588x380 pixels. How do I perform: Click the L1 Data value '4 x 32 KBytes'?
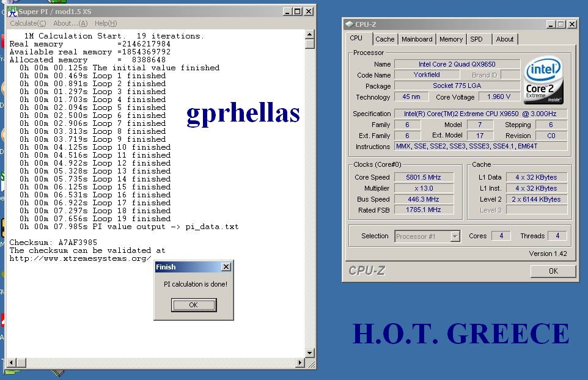click(536, 177)
